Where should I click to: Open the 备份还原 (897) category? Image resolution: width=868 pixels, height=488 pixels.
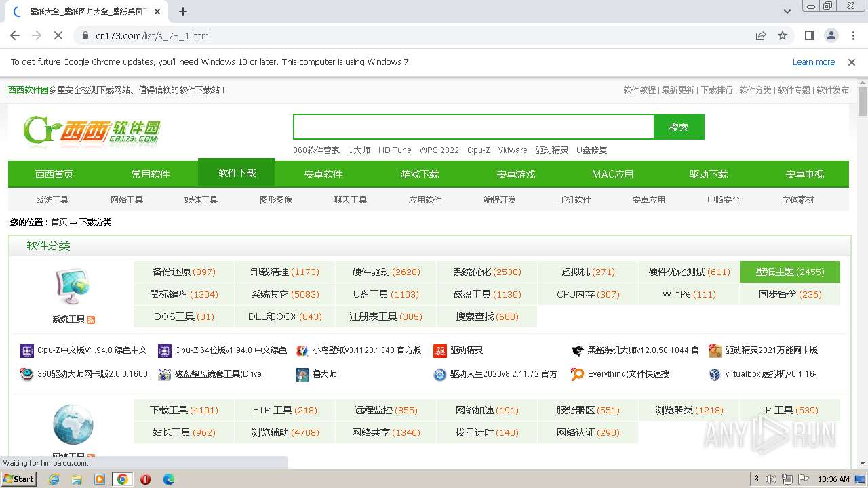(x=184, y=272)
